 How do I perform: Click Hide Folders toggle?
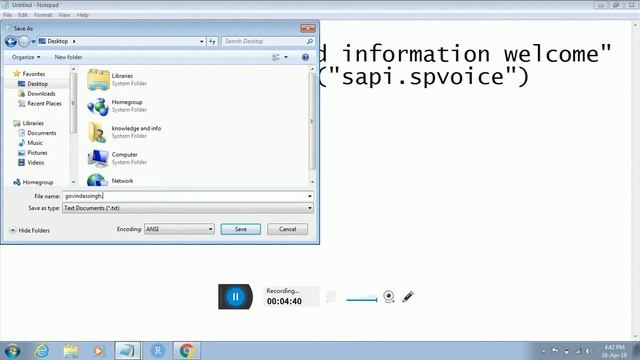pos(29,231)
